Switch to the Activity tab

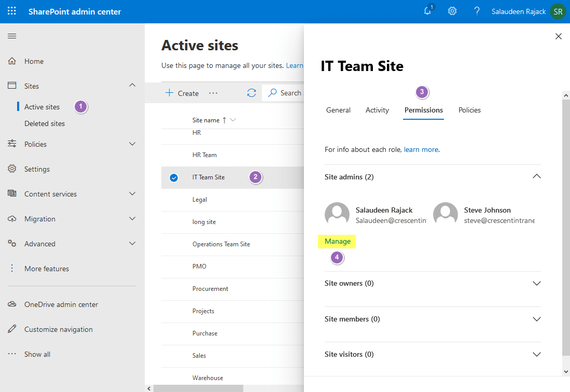point(377,110)
